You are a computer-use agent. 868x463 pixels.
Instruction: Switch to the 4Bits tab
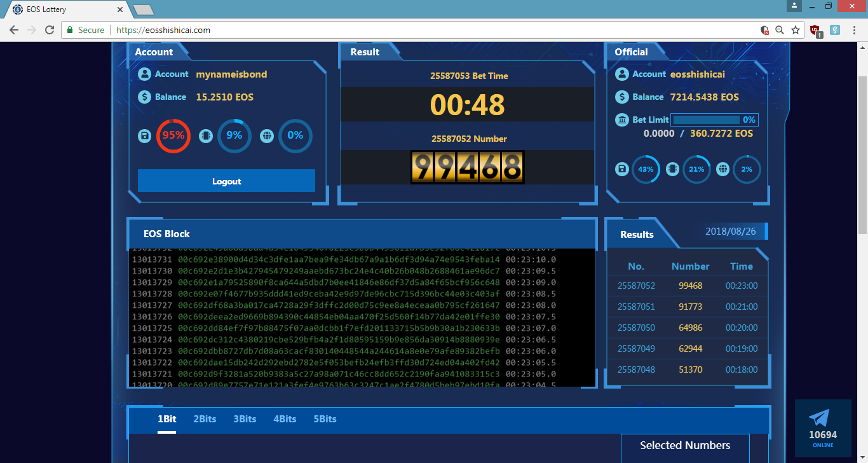285,419
